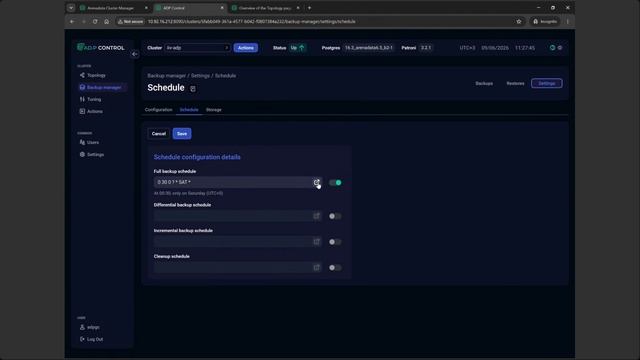
Task: Click the Up status indicator
Action: click(x=297, y=48)
